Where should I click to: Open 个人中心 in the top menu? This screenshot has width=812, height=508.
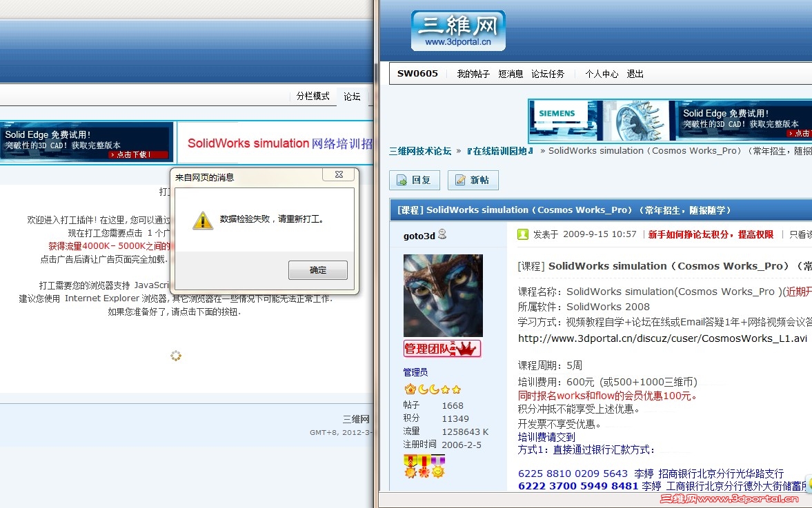(602, 74)
